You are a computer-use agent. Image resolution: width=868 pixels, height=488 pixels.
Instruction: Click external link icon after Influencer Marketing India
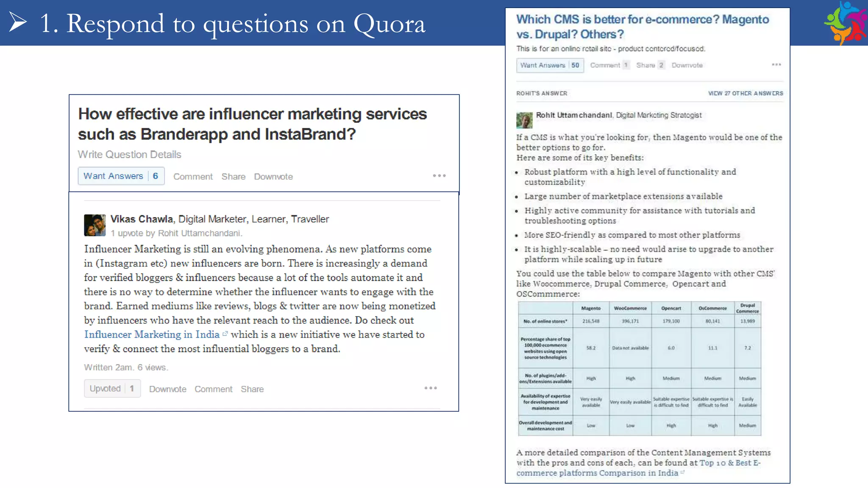point(225,334)
